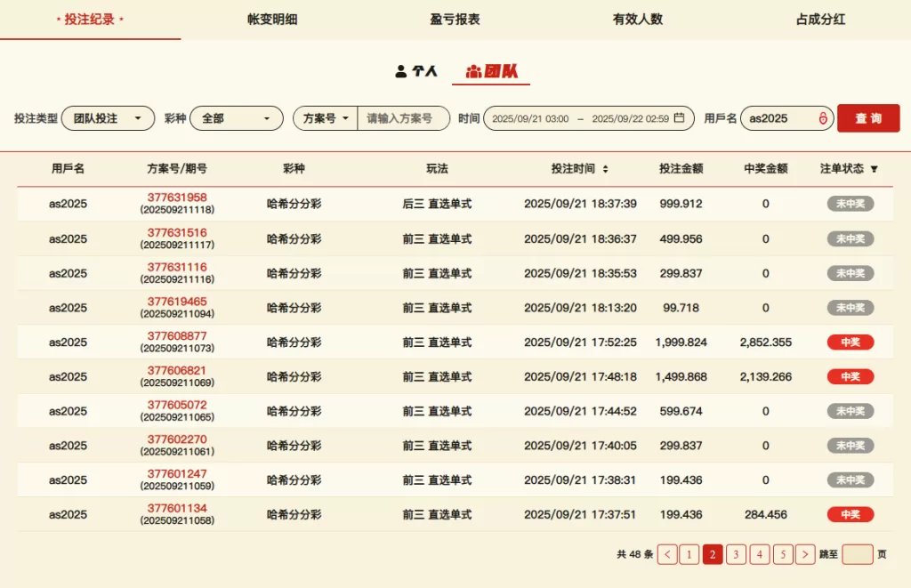
Task: Open the 帐变明细 tab
Action: (272, 19)
